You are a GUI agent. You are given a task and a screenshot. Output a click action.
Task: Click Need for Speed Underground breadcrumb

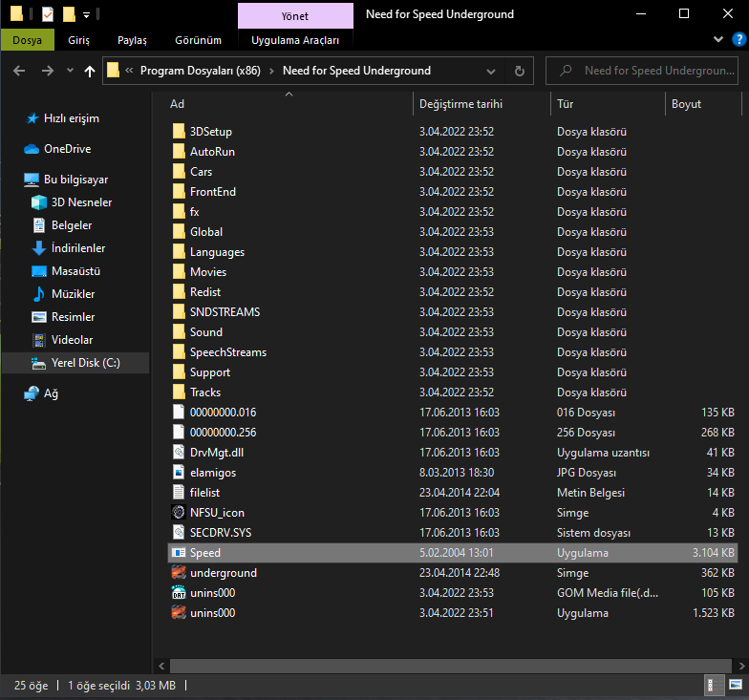(357, 71)
